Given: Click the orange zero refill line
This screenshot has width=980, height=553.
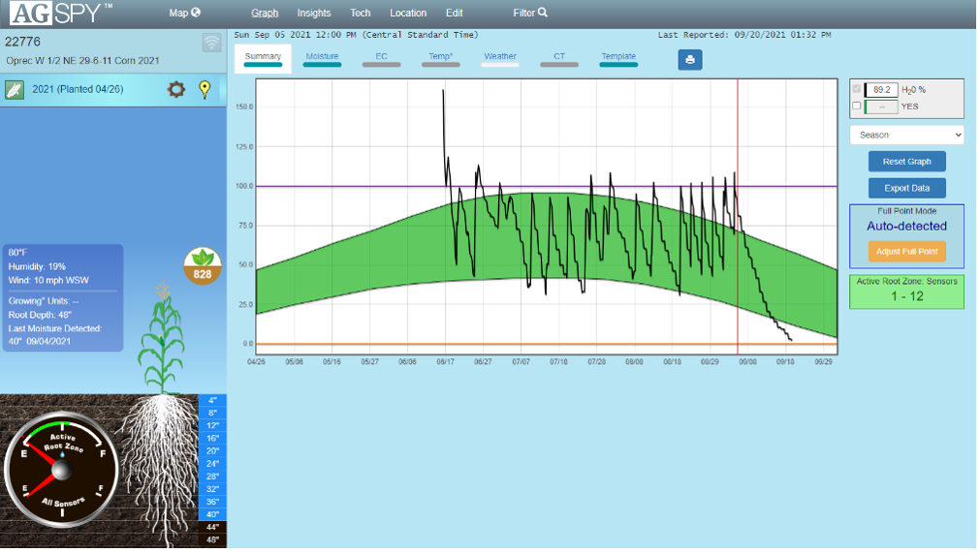Looking at the screenshot, I should (549, 345).
